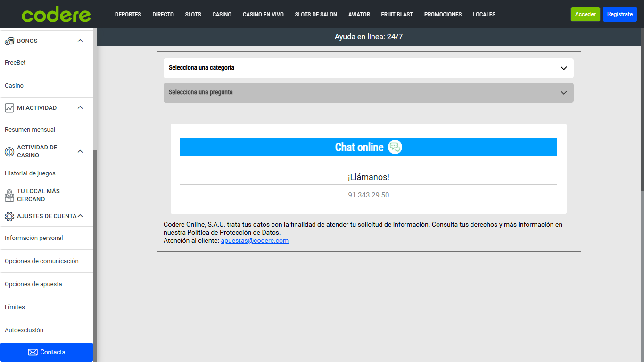Open Resumen mensual

47,130
